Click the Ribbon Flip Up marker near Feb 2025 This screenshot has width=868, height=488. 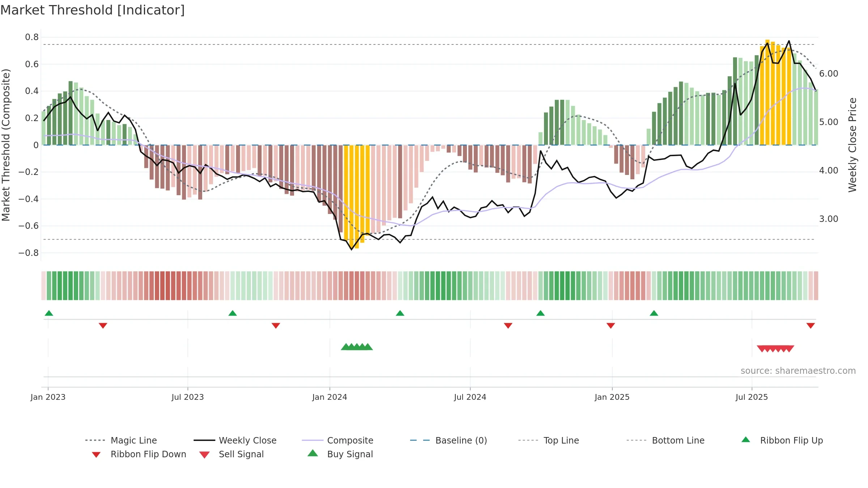click(654, 313)
